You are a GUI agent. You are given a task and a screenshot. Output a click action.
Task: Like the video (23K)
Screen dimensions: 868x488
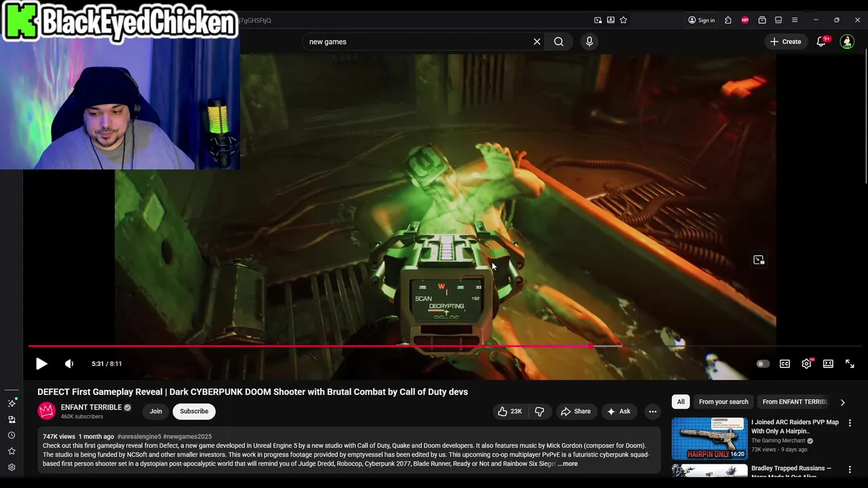click(x=510, y=411)
